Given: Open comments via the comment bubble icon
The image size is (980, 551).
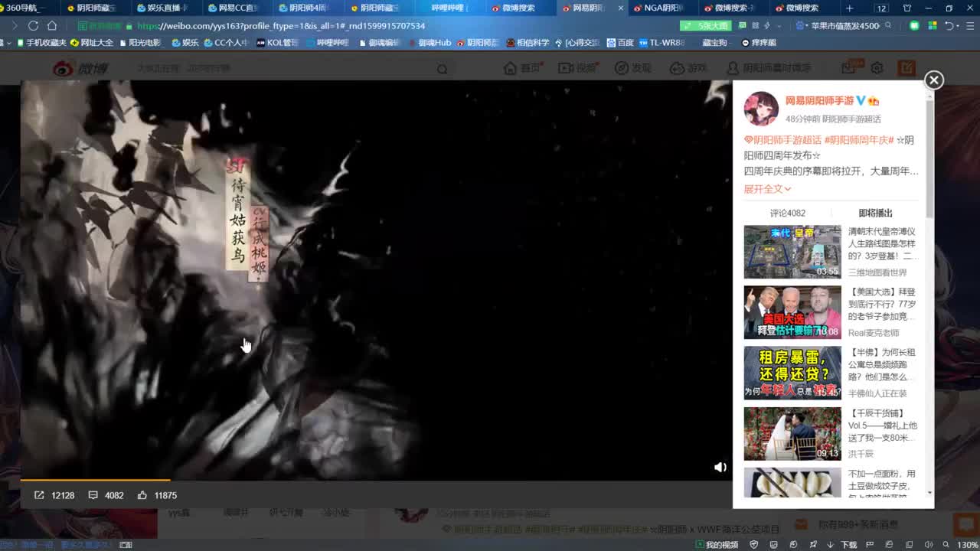Looking at the screenshot, I should click(x=93, y=495).
